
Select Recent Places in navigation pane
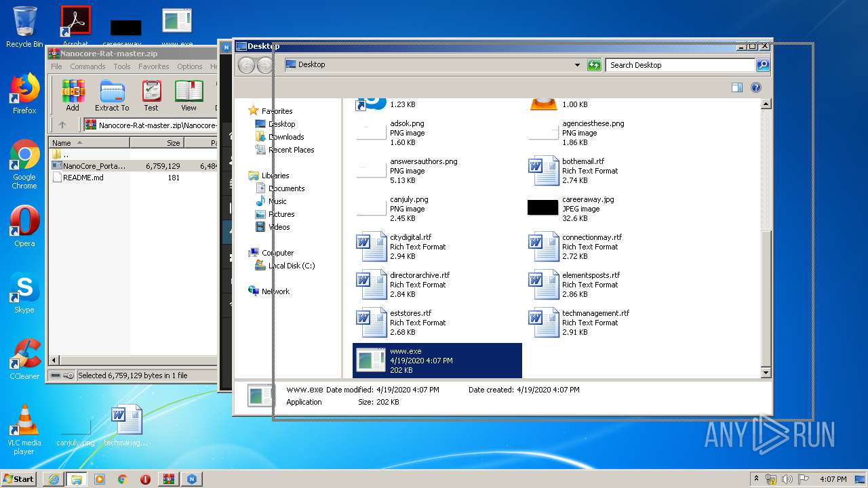[x=291, y=150]
